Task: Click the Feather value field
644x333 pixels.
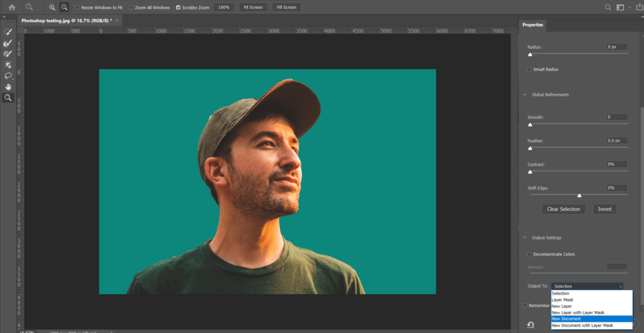Action: (617, 140)
